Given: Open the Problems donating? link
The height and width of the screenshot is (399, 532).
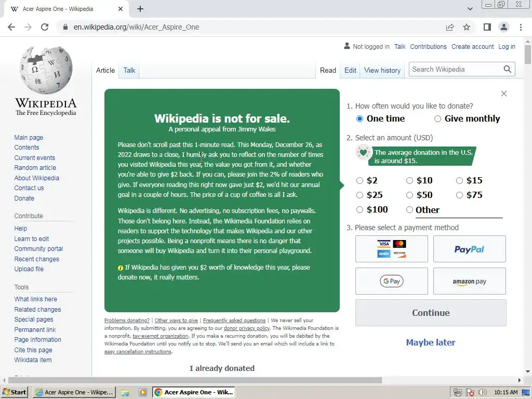Looking at the screenshot, I should [127, 320].
